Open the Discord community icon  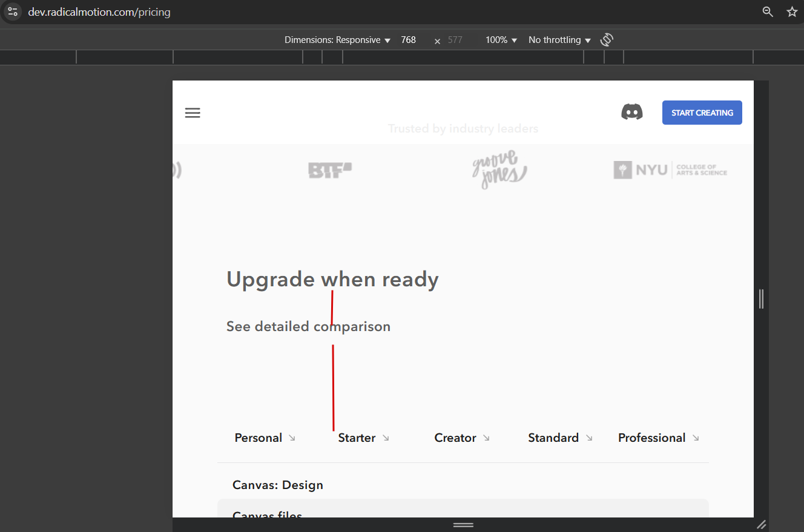(632, 112)
